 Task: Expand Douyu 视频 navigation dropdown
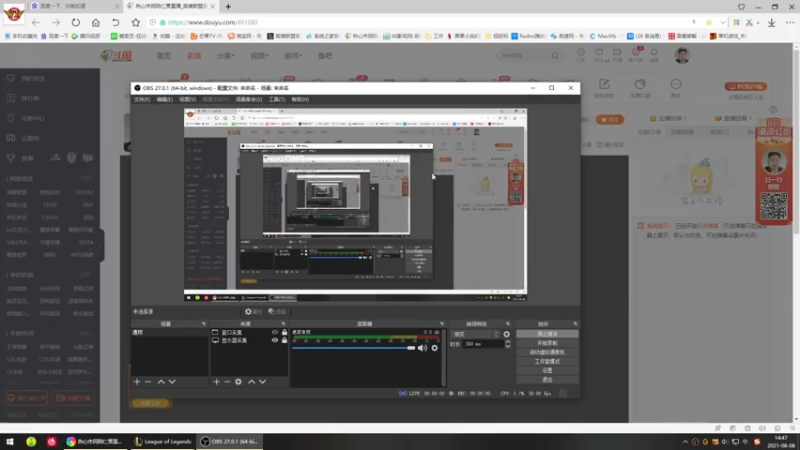[259, 56]
